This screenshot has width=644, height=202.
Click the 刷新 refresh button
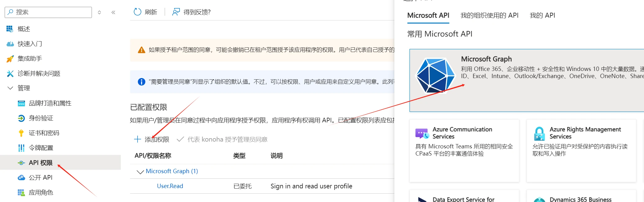click(145, 12)
